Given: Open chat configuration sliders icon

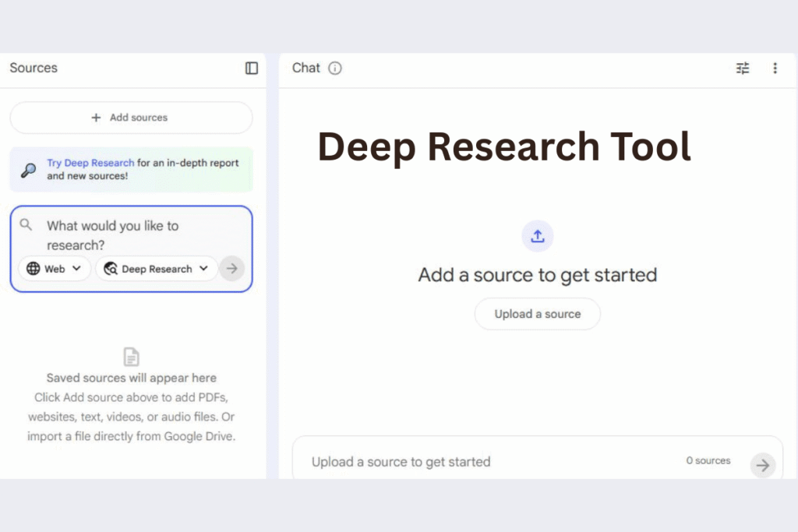Looking at the screenshot, I should pyautogui.click(x=743, y=68).
